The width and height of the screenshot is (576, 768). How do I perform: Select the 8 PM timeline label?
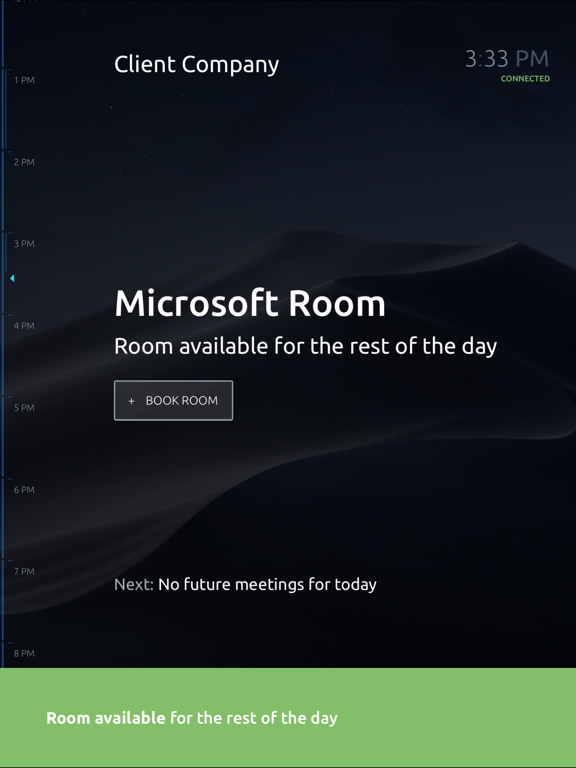tap(24, 653)
